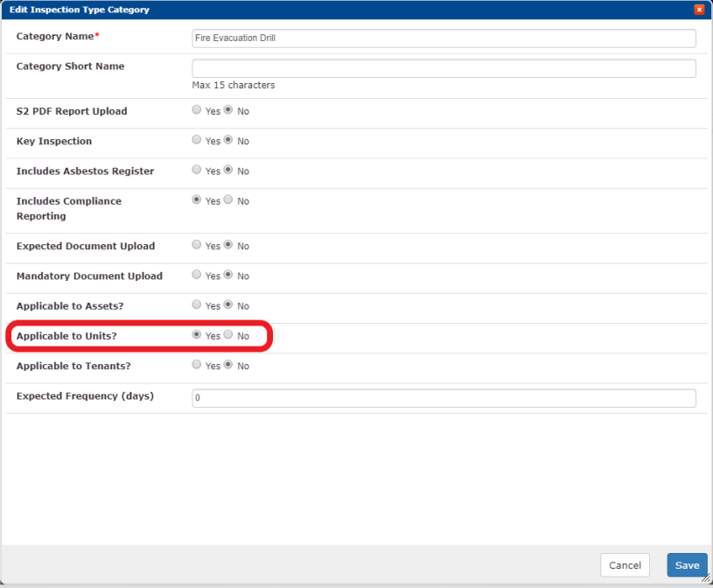The height and width of the screenshot is (588, 713).
Task: Click the 'Expected Frequency (days)' label
Action: point(85,396)
